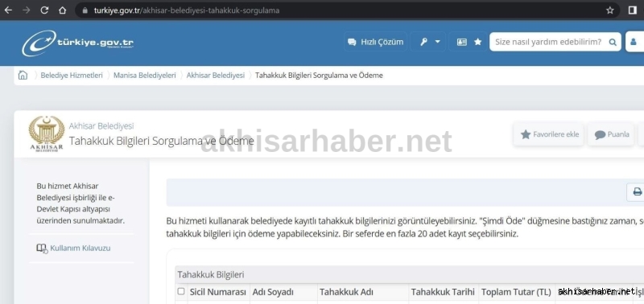Open Belediye Hizmetleri breadcrumb
This screenshot has height=304, width=644.
coord(72,75)
